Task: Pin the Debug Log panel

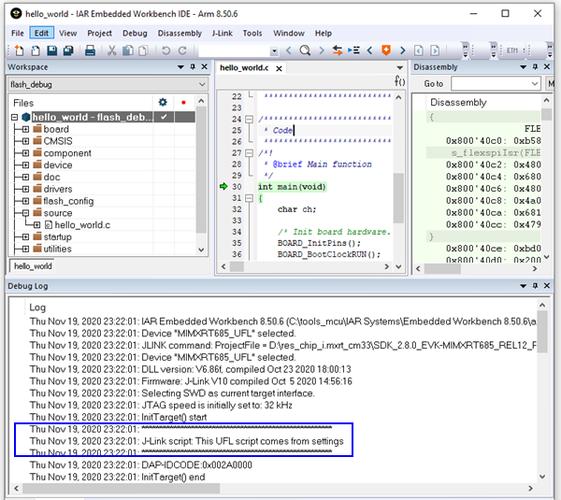Action: click(535, 285)
